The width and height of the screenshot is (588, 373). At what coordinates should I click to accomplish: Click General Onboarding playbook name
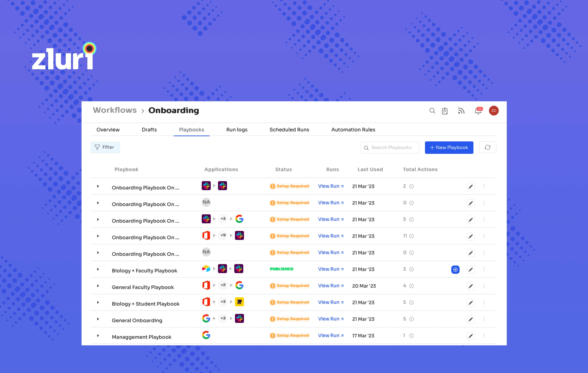(137, 321)
